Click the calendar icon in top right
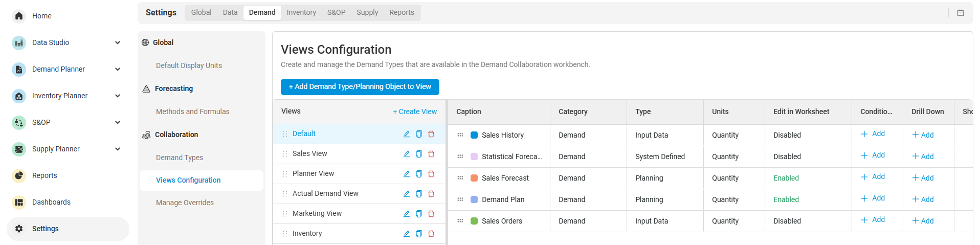This screenshot has width=980, height=245. pos(961,13)
